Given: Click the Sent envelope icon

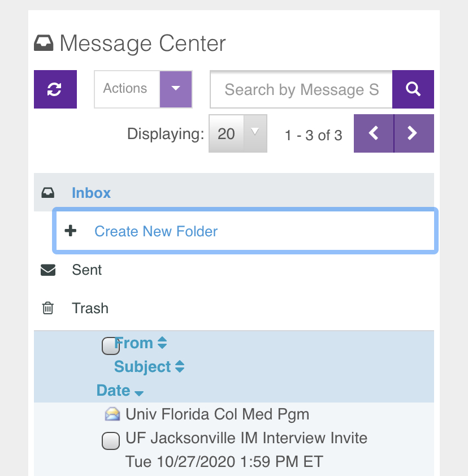Looking at the screenshot, I should tap(48, 270).
